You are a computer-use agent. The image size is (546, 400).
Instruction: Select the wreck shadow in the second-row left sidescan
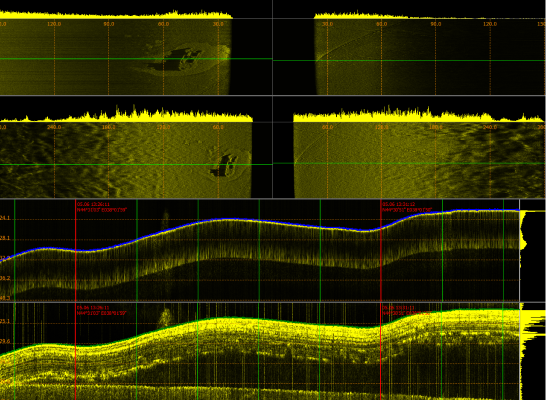pos(224,165)
